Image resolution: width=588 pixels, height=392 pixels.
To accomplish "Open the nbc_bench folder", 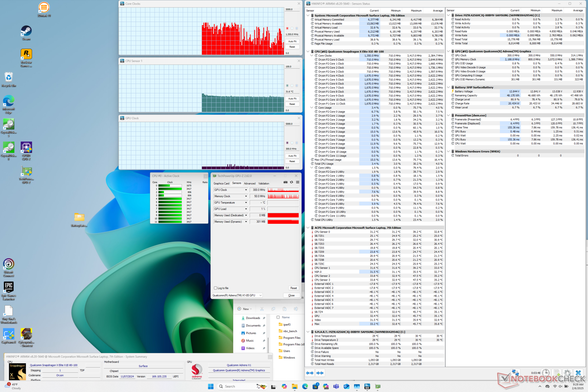I will (x=287, y=331).
